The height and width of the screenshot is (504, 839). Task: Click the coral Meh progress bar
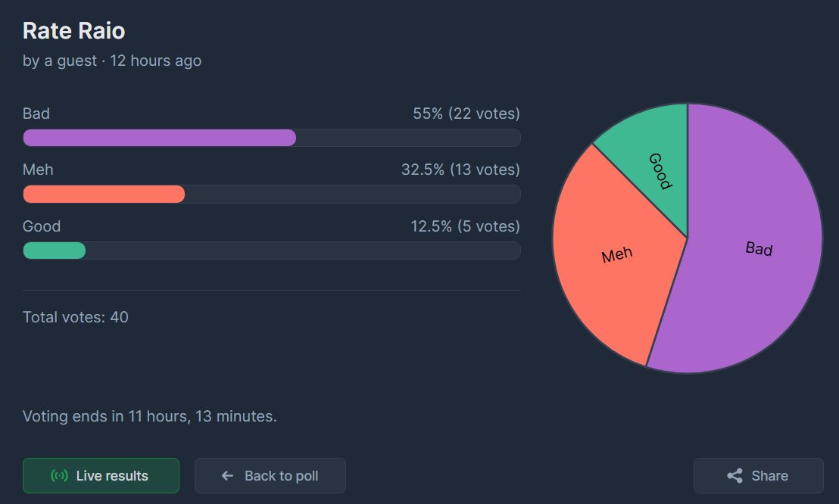(x=104, y=194)
